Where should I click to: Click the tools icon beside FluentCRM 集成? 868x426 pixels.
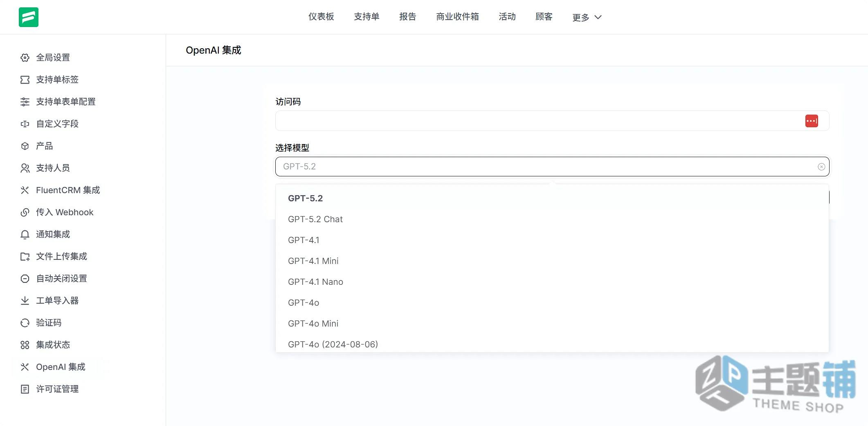point(25,190)
